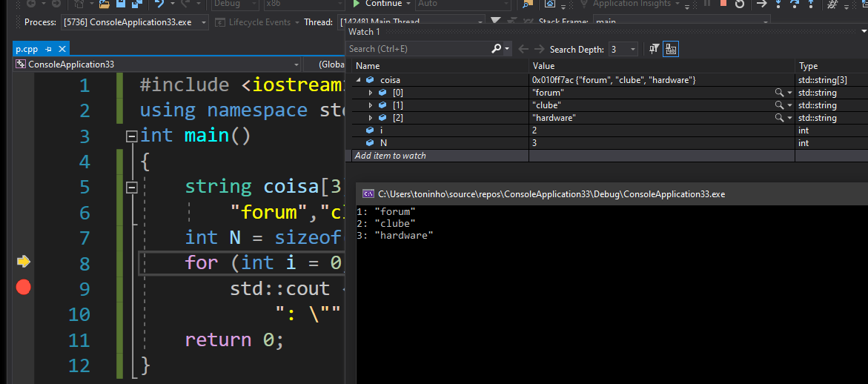Toggle pinned-items filter in Watch window
The image size is (868, 384).
(655, 49)
